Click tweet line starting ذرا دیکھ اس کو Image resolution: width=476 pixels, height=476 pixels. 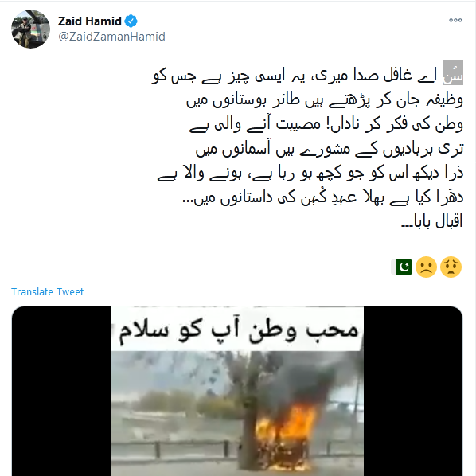point(310,174)
